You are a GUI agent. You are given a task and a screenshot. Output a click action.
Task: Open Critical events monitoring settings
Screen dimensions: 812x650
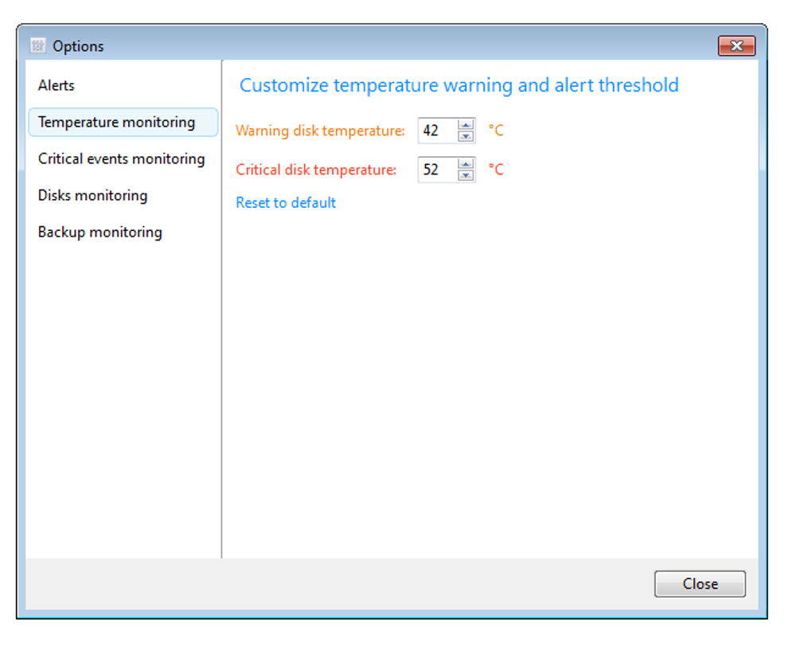click(x=121, y=159)
